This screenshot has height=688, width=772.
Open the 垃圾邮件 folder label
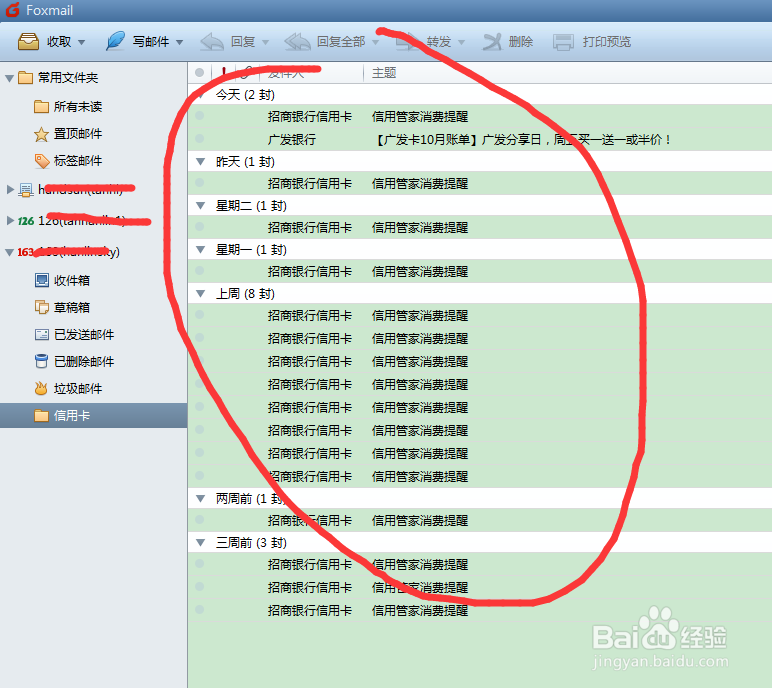point(78,389)
